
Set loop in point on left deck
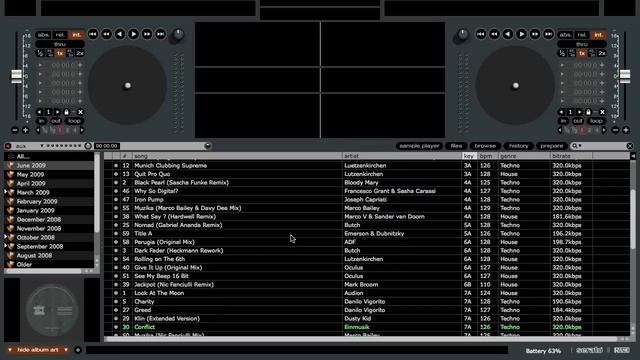pyautogui.click(x=42, y=121)
